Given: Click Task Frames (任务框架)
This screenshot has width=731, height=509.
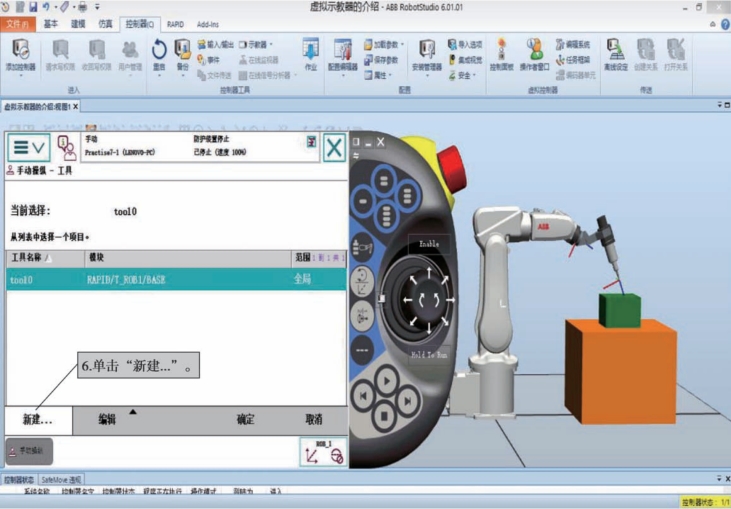Looking at the screenshot, I should (572, 60).
